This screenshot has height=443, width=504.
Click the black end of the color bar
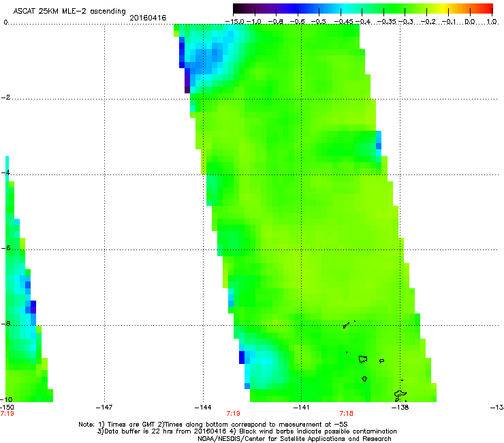pos(238,8)
